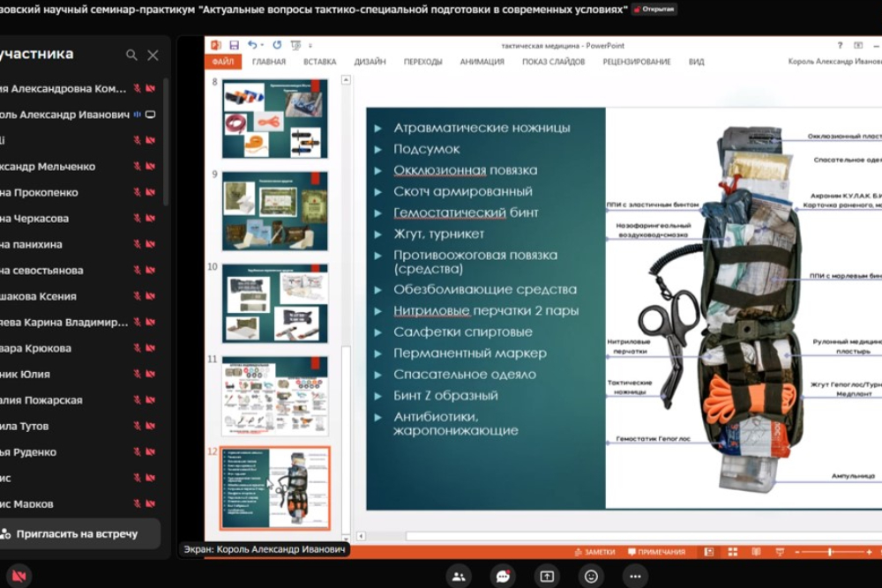Adjust the PowerPoint zoom slider
This screenshot has height=588, width=882.
click(829, 552)
